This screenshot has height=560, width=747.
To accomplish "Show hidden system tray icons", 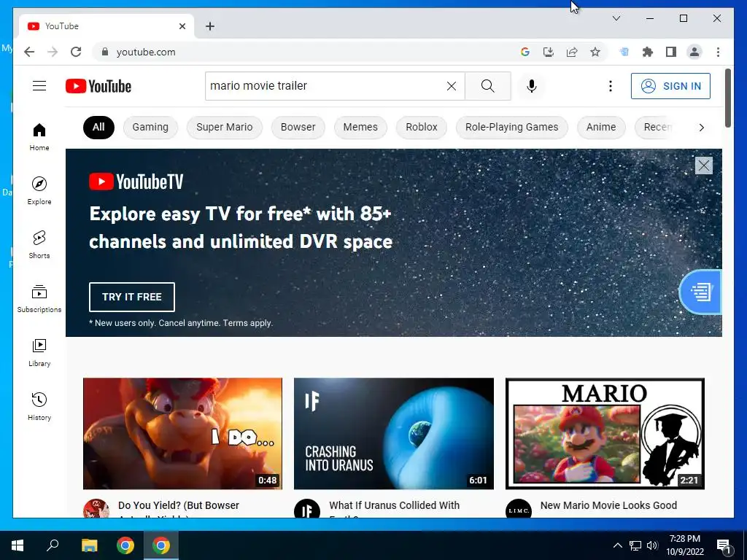I will (617, 545).
